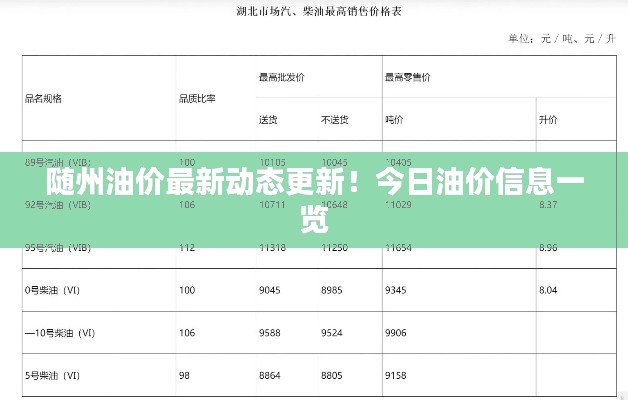Image resolution: width=628 pixels, height=400 pixels.
Task: Select the 不送货 sub-header
Action: [x=334, y=120]
